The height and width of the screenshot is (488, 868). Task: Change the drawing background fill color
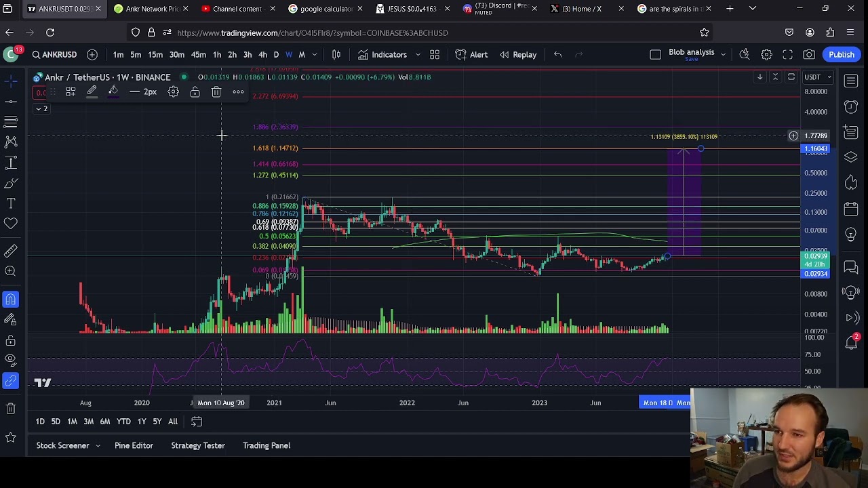(113, 92)
